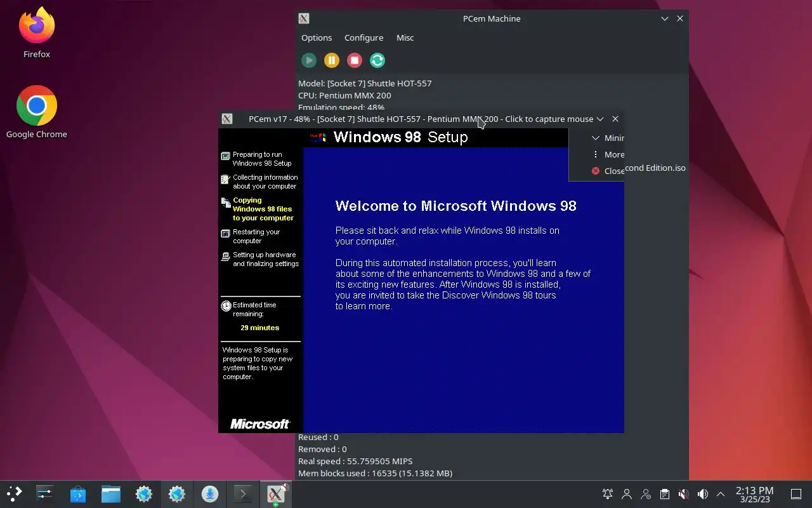Choose the Close entry in window popup menu

click(607, 171)
